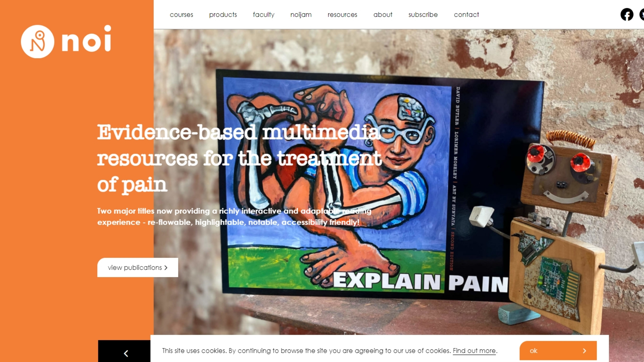644x362 pixels.
Task: Open the products menu
Action: coord(223,14)
